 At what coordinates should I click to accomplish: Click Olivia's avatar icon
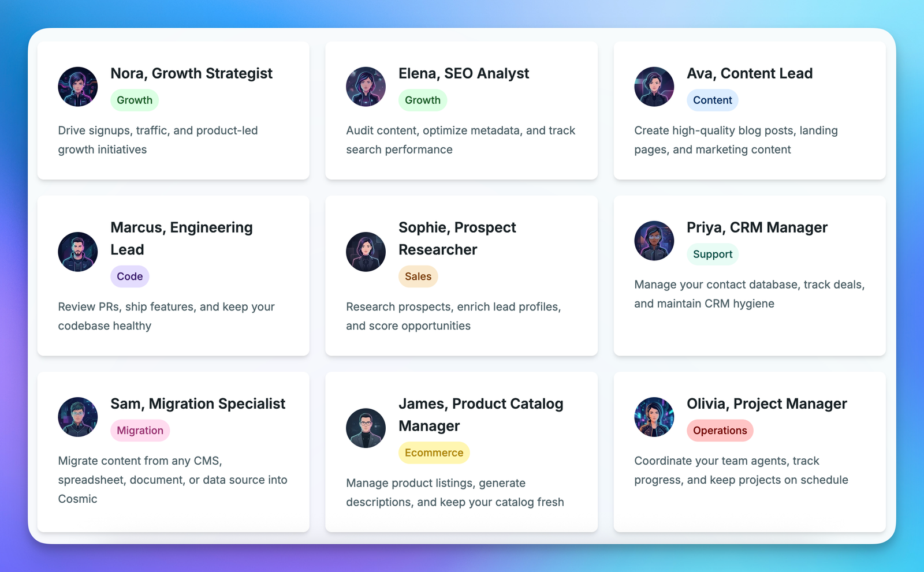pos(654,417)
